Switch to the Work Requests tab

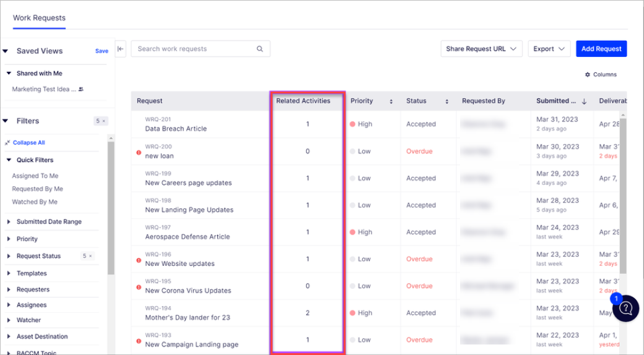[39, 18]
